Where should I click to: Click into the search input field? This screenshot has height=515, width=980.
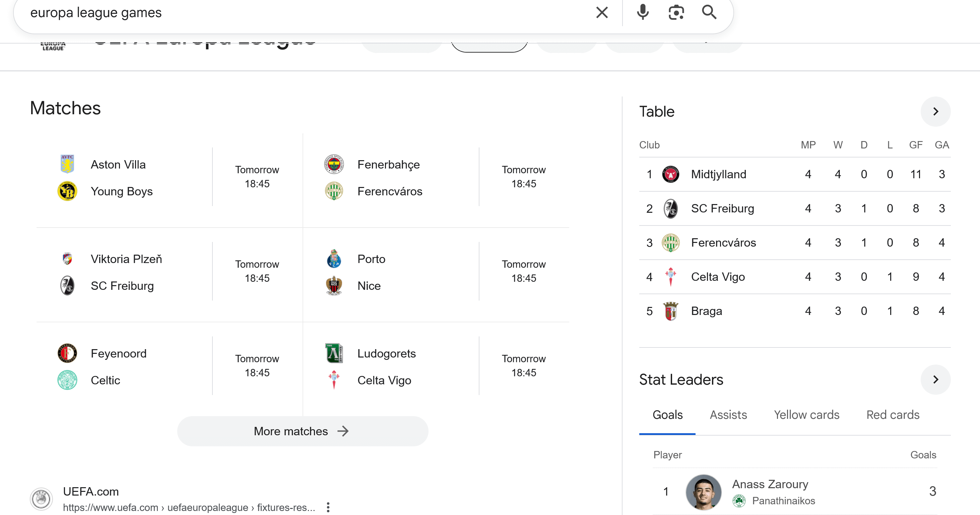tap(304, 12)
